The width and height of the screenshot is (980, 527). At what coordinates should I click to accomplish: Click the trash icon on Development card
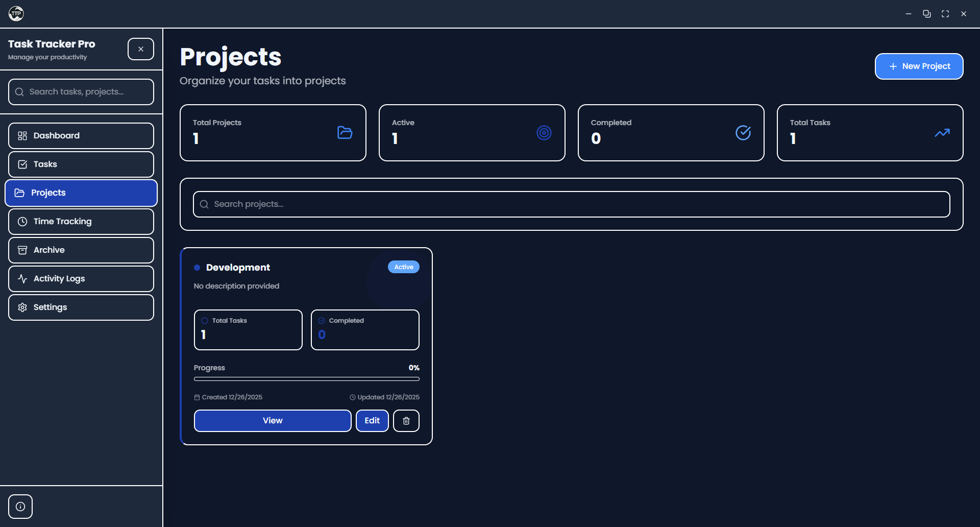point(406,420)
